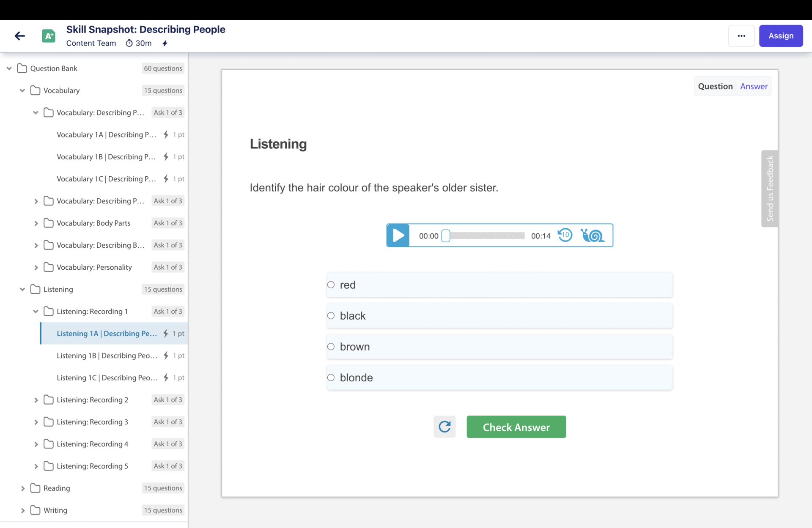Click the audio progress slider handle
The width and height of the screenshot is (812, 528).
coord(446,235)
